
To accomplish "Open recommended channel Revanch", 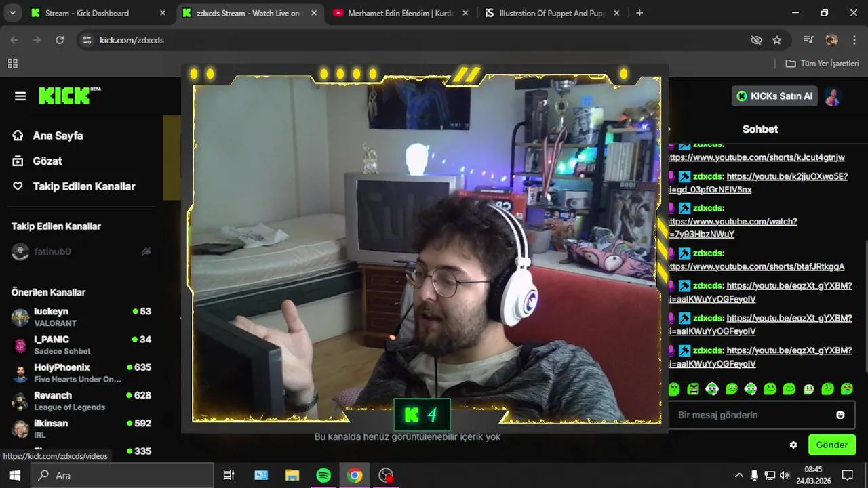I will pyautogui.click(x=81, y=401).
